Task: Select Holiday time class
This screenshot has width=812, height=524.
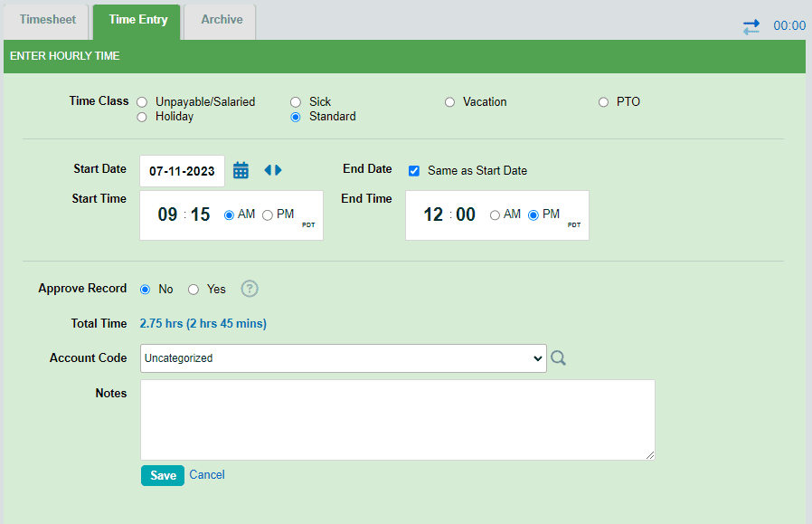Action: pos(142,117)
